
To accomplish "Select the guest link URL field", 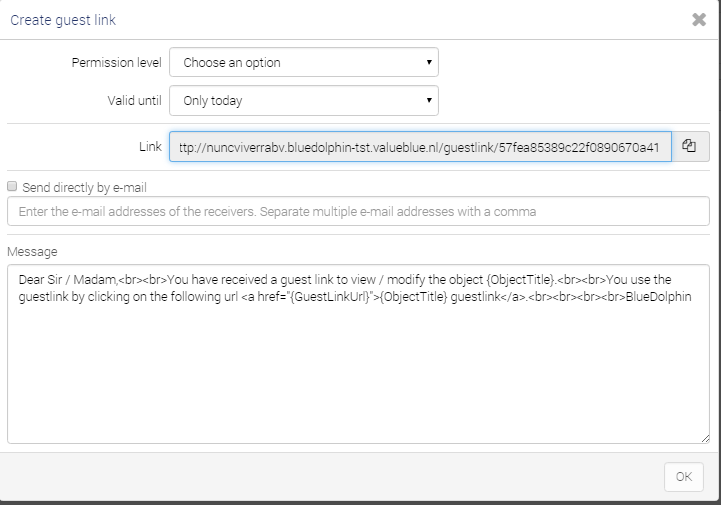I will tap(420, 147).
